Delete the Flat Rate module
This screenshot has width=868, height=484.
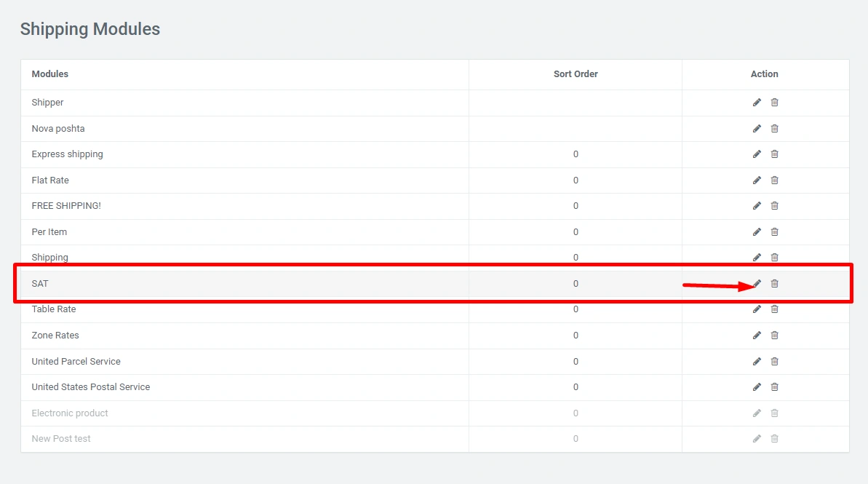pos(774,180)
